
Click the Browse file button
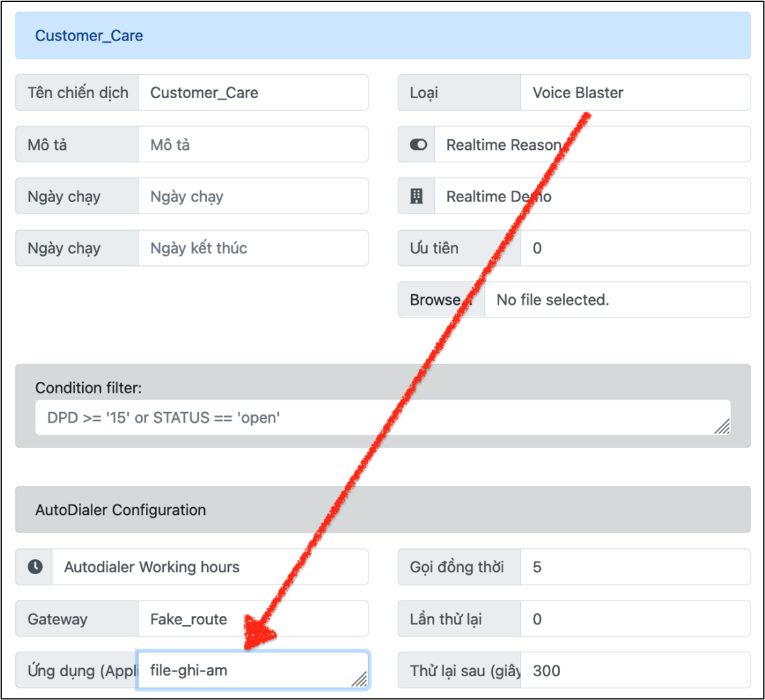coord(441,300)
